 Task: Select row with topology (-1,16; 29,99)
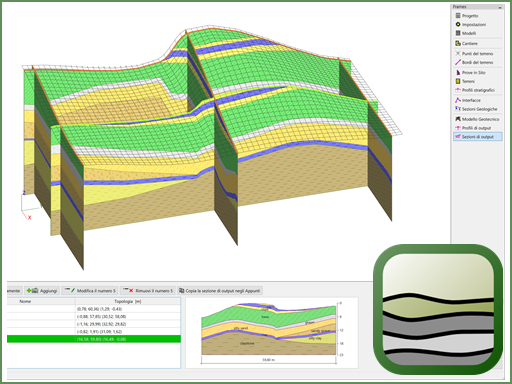(94, 324)
